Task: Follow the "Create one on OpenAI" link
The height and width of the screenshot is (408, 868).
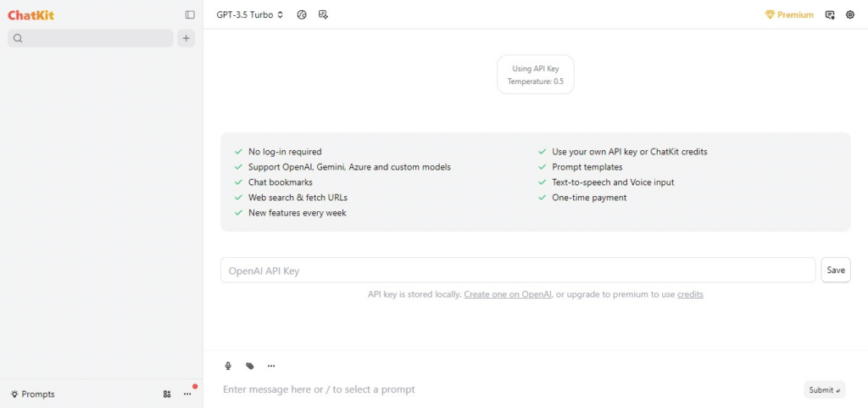Action: (508, 294)
